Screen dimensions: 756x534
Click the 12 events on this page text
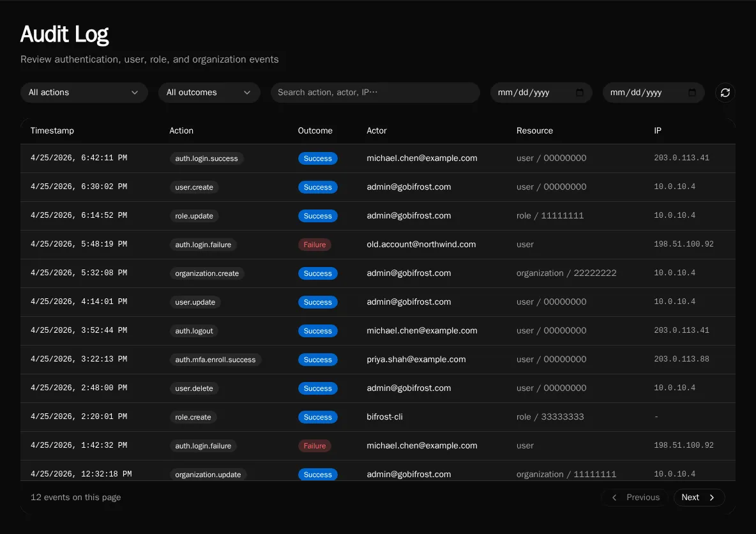point(76,498)
